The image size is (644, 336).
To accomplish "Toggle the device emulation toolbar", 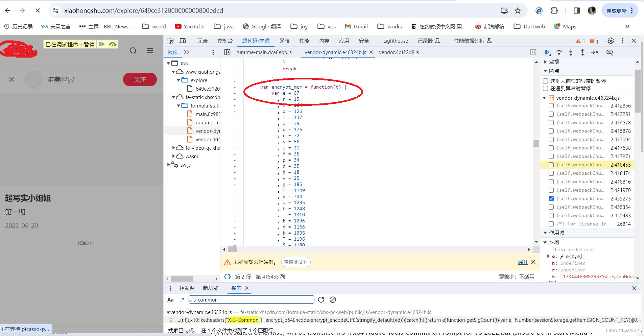I will click(182, 40).
